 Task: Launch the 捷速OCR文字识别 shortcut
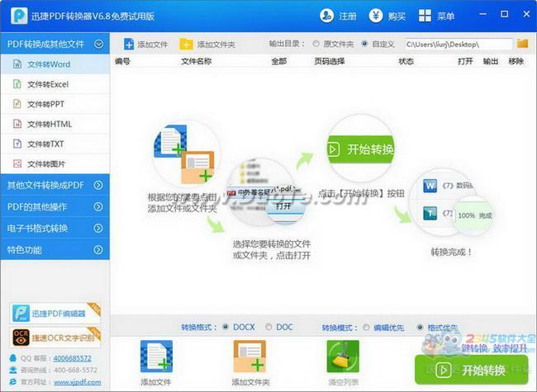(55, 337)
